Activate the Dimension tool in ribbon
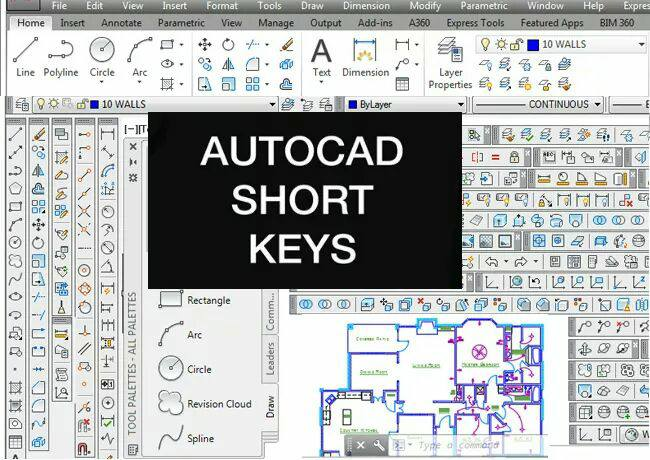 coord(365,57)
